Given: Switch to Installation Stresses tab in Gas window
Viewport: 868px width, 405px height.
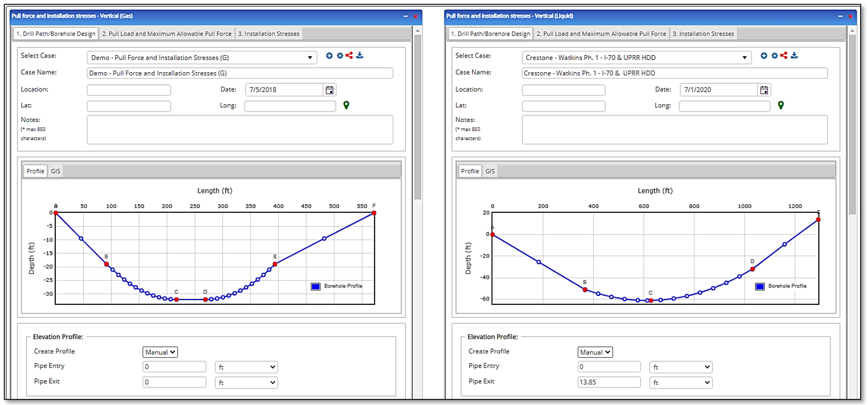Looking at the screenshot, I should [269, 34].
